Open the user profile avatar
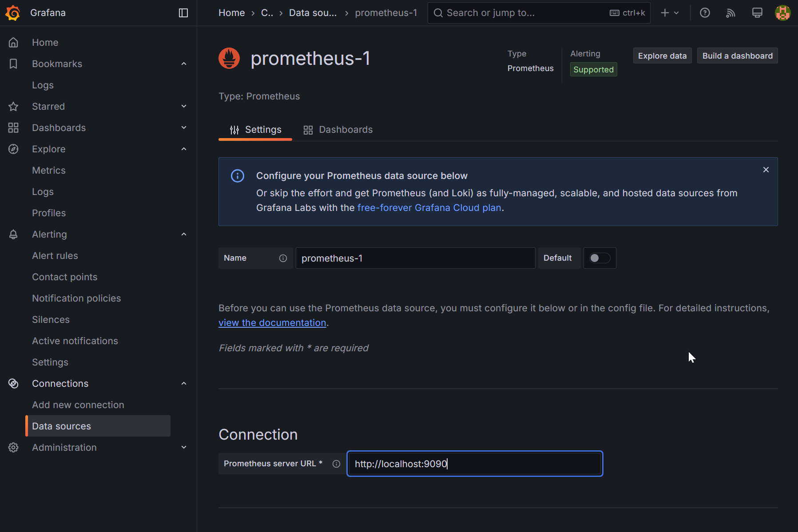Image resolution: width=798 pixels, height=532 pixels. pos(782,13)
